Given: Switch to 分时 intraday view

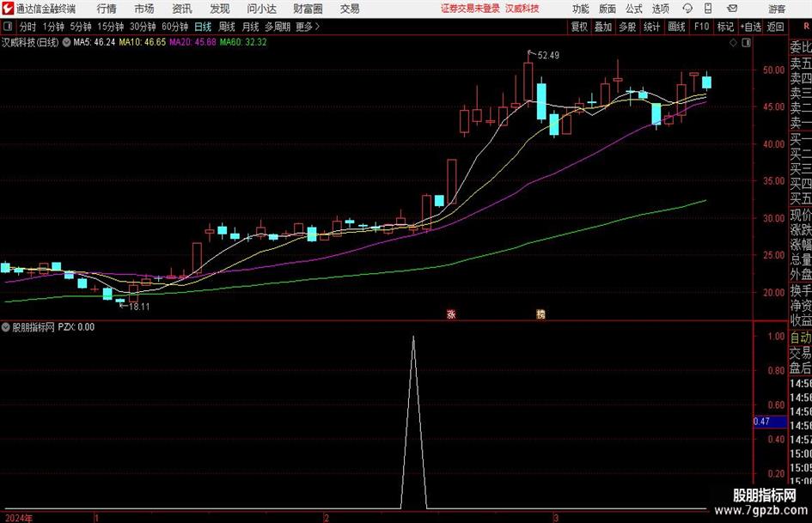Looking at the screenshot, I should pyautogui.click(x=28, y=27).
